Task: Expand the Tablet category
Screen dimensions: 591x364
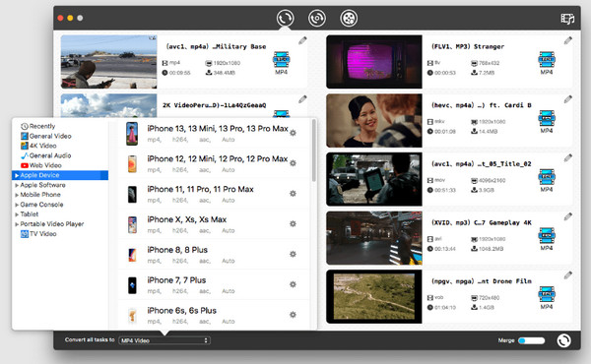Action: pyautogui.click(x=17, y=214)
